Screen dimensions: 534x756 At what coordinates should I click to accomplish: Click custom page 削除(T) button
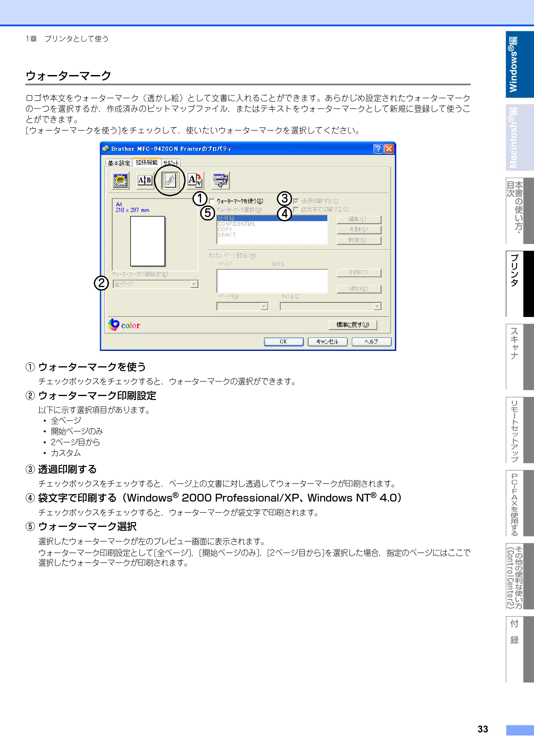tap(359, 273)
